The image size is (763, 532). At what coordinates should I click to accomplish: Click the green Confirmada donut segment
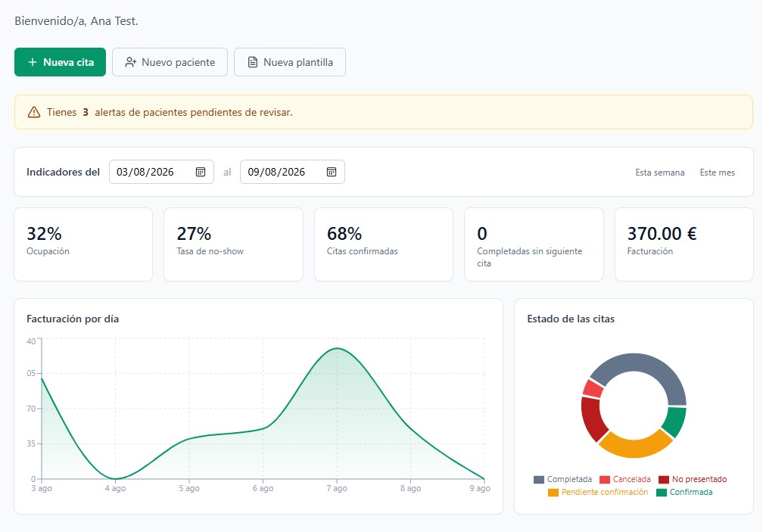674,421
